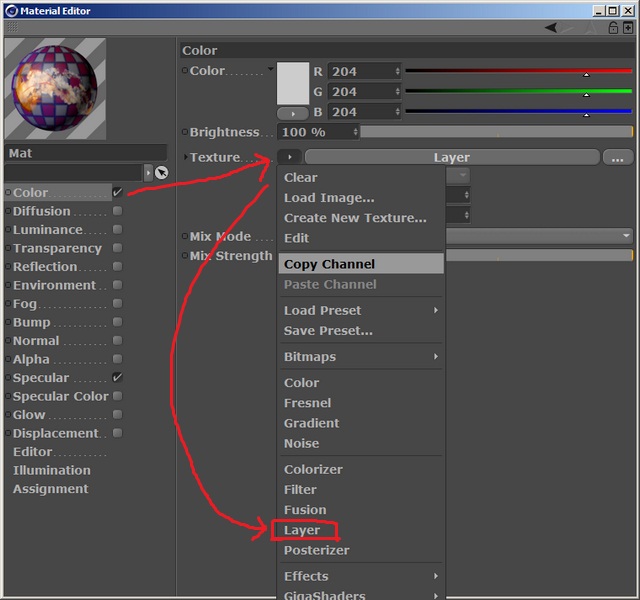Select Filter shader in menu
640x600 pixels.
300,489
